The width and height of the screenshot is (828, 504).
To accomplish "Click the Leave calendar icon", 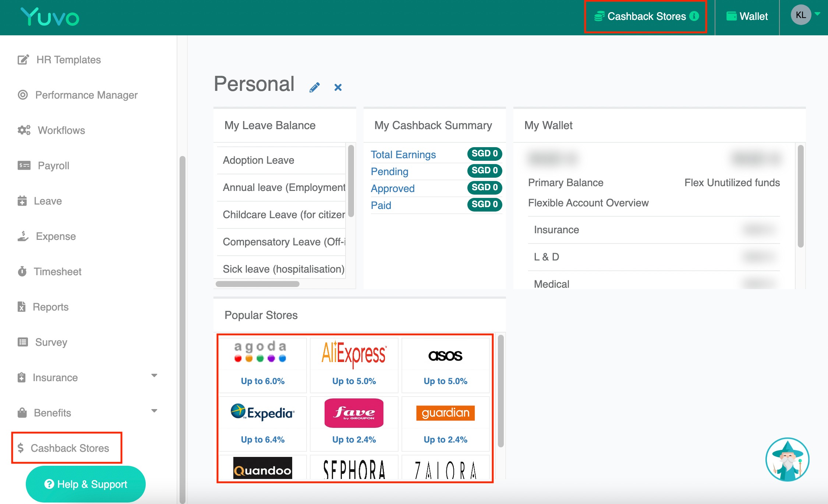I will (22, 201).
